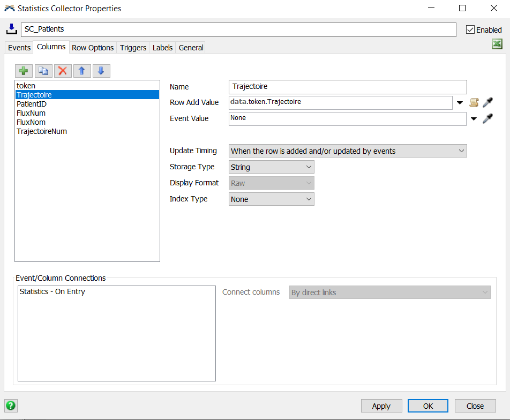The image size is (510, 420).
Task: Click the eyedropper sampler next to Event Value
Action: [487, 119]
